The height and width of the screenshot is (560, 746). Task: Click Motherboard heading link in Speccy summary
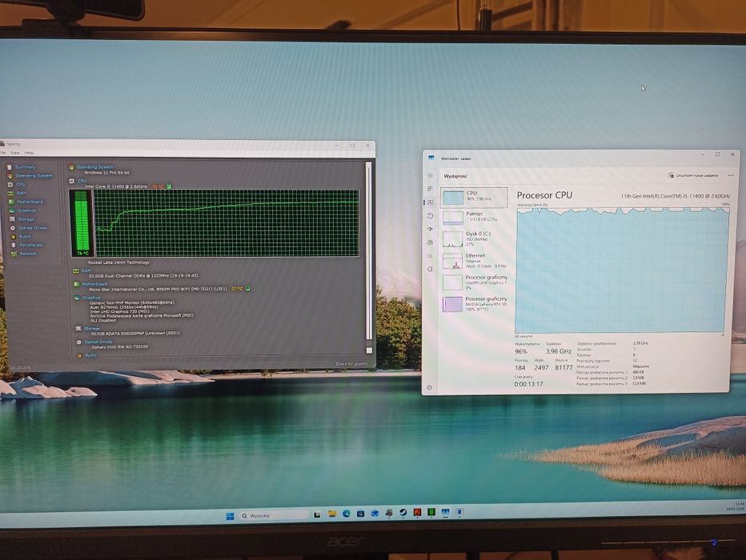(x=94, y=284)
